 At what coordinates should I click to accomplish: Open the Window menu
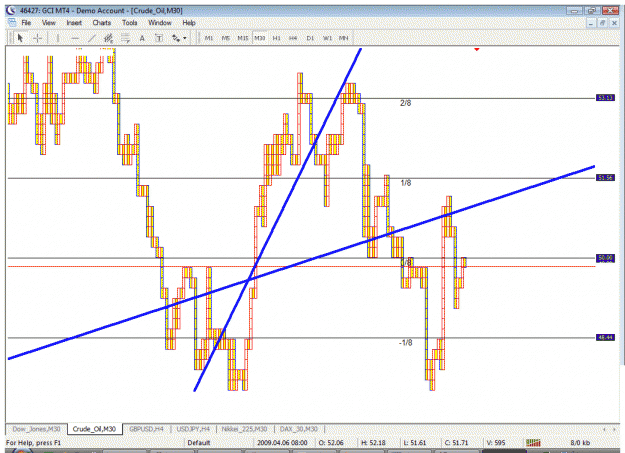pyautogui.click(x=160, y=23)
